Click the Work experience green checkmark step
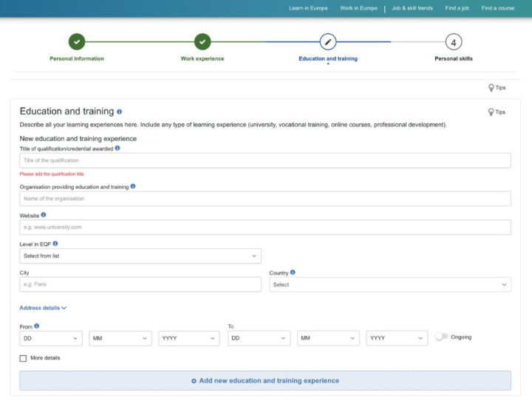Image resolution: width=532 pixels, height=412 pixels. [x=202, y=42]
